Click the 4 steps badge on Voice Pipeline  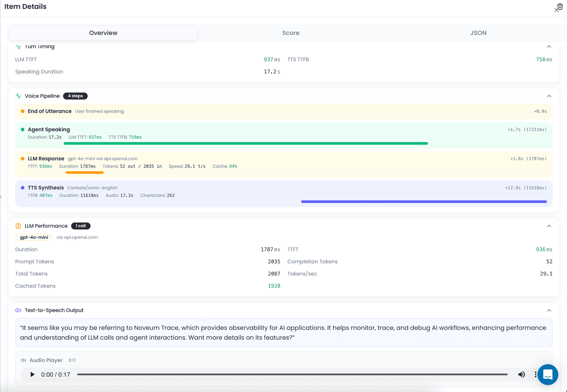(75, 96)
